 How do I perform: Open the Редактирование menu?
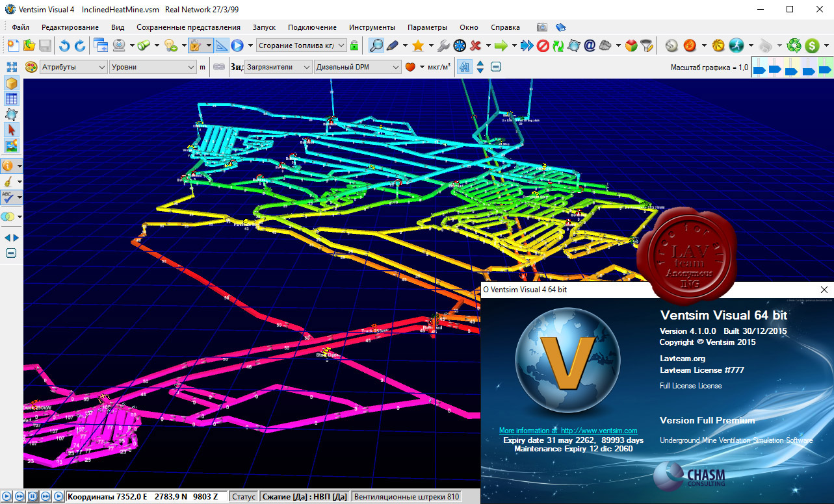pyautogui.click(x=70, y=27)
